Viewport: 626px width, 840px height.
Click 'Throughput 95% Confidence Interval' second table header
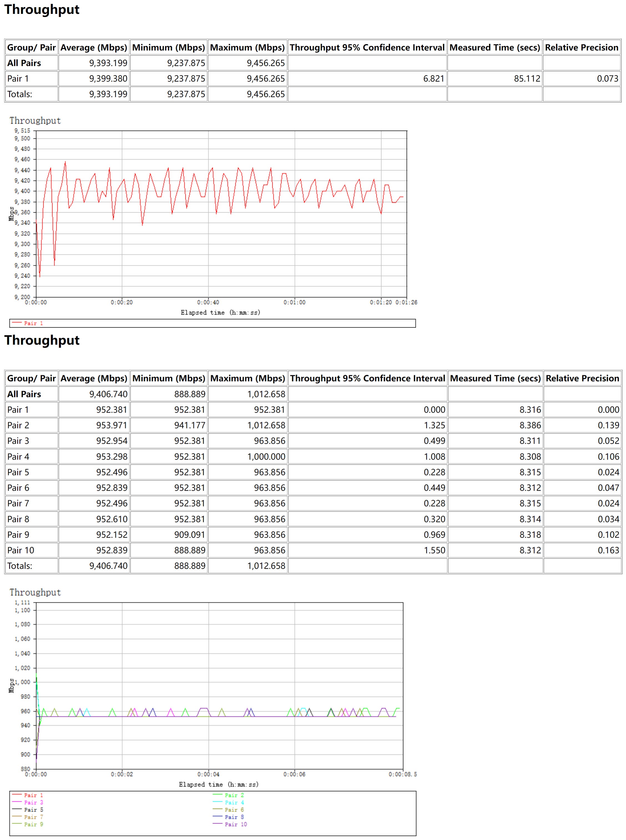(x=368, y=378)
